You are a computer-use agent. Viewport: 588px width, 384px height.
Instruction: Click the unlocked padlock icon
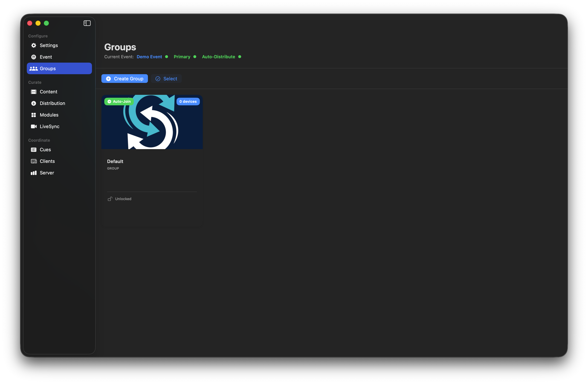click(x=110, y=199)
